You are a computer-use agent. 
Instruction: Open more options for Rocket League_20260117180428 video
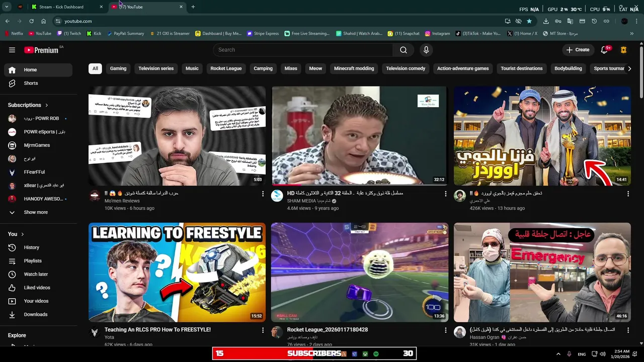[x=445, y=330]
